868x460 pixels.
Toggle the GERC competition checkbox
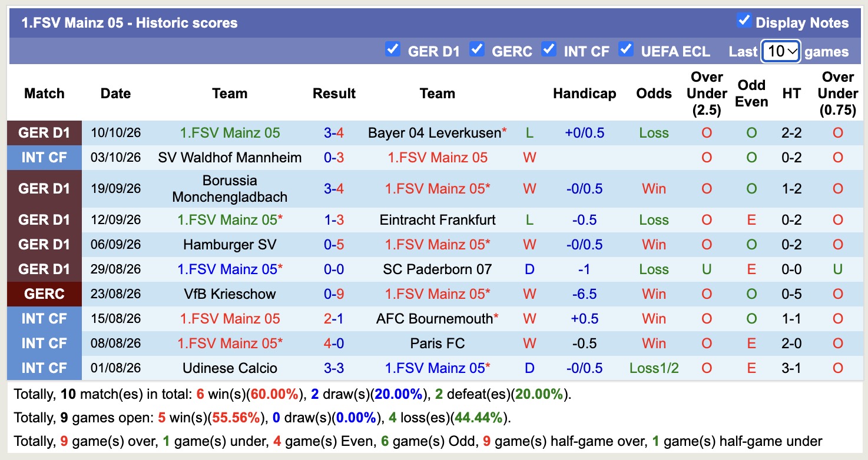477,49
